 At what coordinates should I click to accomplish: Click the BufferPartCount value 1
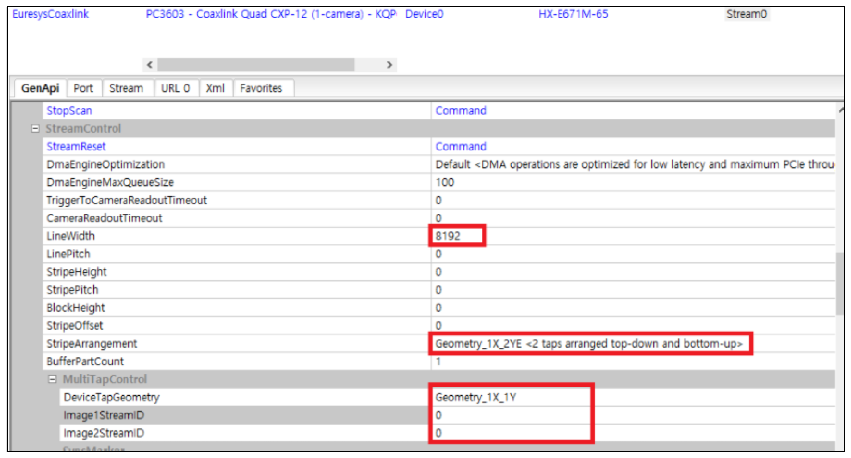pos(633,361)
